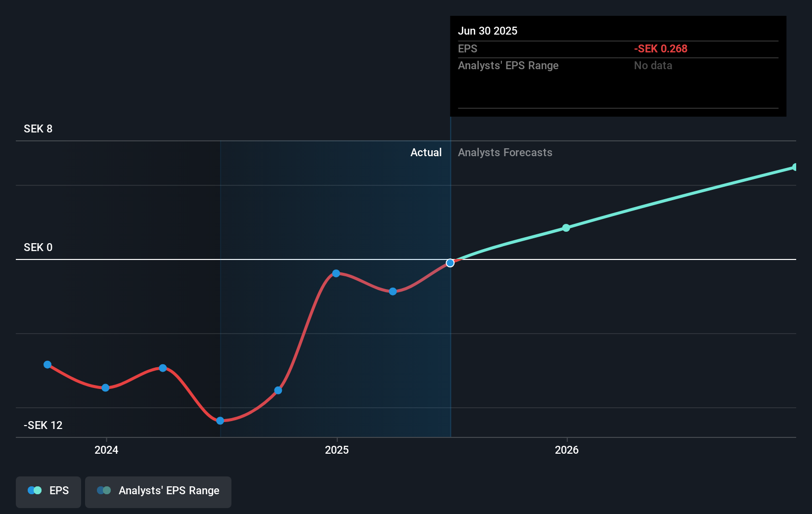Screen dimensions: 812x514
Task: Select the Actual section label
Action: coord(426,153)
